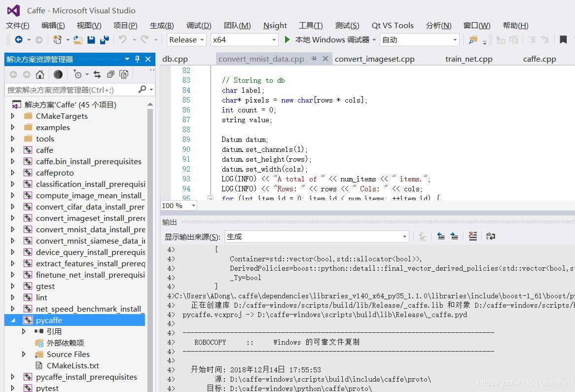
Task: Click the New Project toolbar icon
Action: [x=57, y=39]
